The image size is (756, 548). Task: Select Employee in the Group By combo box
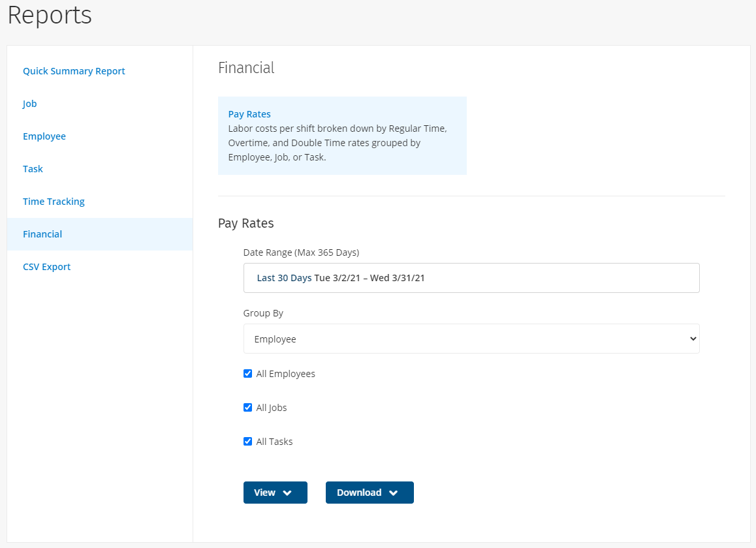coord(471,339)
